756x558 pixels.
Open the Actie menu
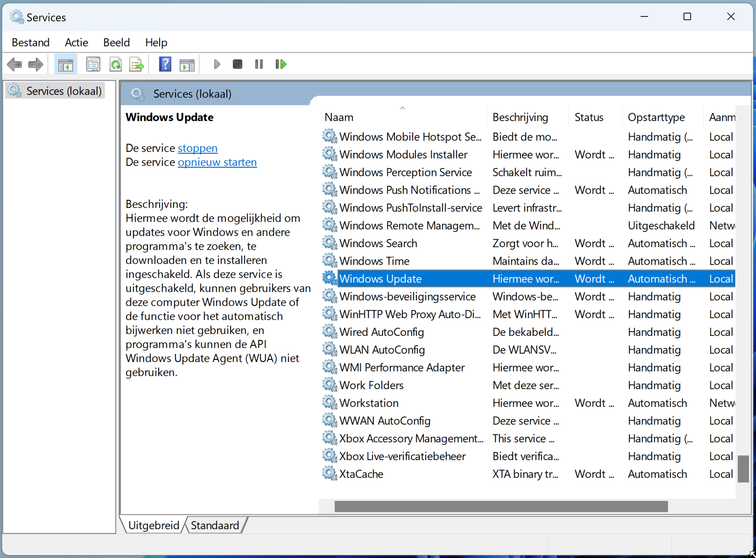pos(77,42)
